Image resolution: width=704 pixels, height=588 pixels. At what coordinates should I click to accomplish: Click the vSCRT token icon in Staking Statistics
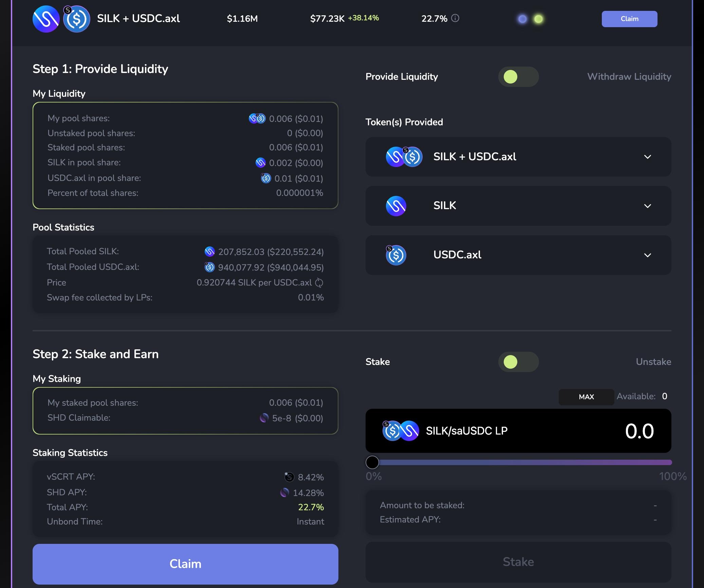click(289, 477)
